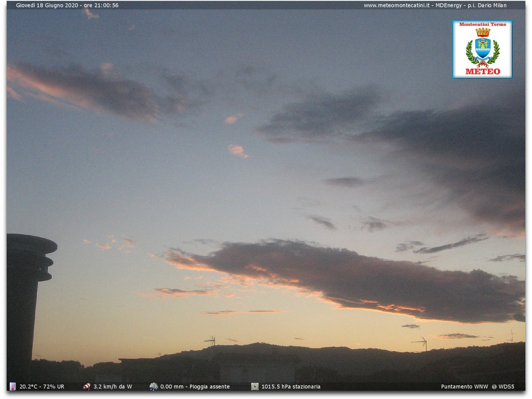The image size is (532, 399).
Task: Click the windsock wind icon
Action: coord(87,386)
